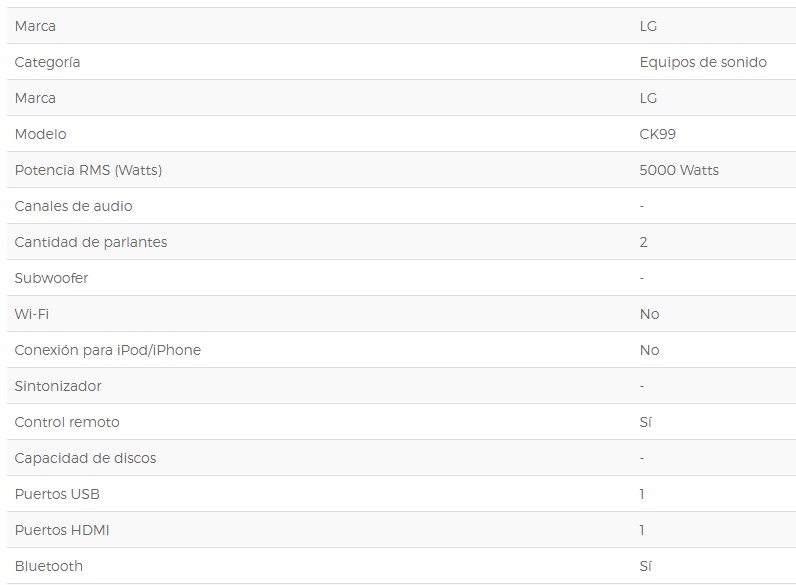Click the Categoría row label
Screen dimensions: 796x585
47,62
